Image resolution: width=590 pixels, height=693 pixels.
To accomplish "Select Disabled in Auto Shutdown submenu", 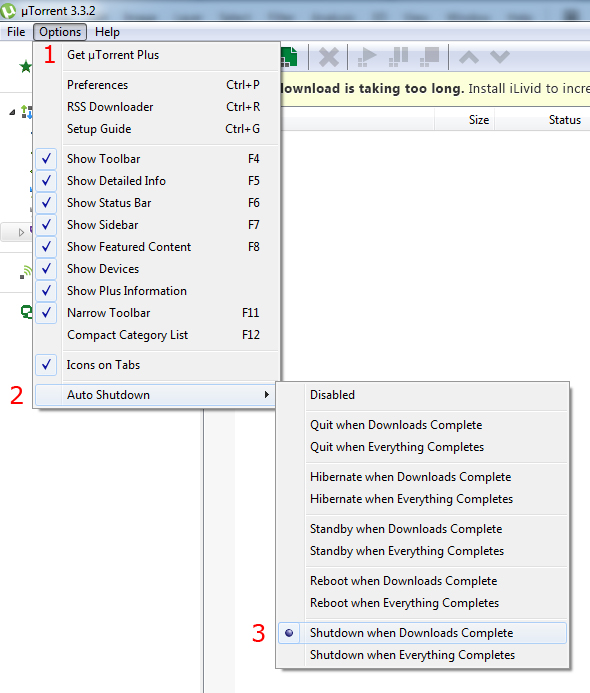I will (422, 395).
